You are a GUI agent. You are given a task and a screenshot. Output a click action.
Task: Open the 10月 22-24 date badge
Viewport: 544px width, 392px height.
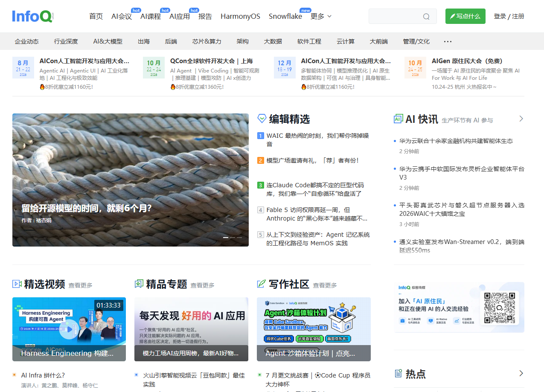pyautogui.click(x=154, y=68)
